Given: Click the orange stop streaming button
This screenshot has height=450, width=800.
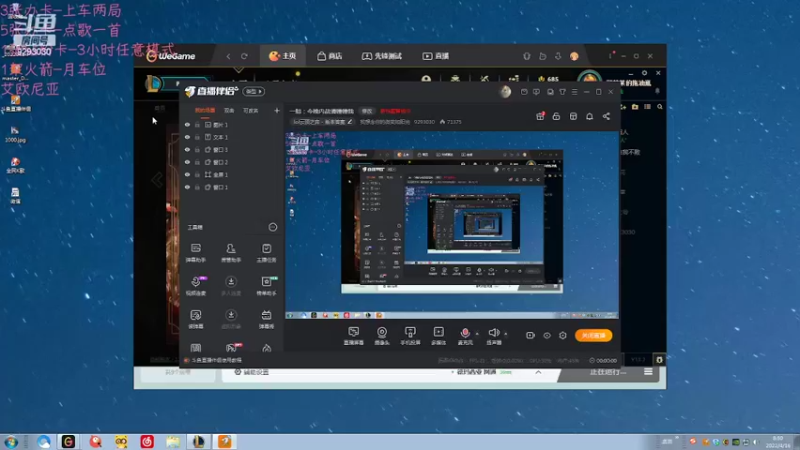Looking at the screenshot, I should tap(593, 335).
